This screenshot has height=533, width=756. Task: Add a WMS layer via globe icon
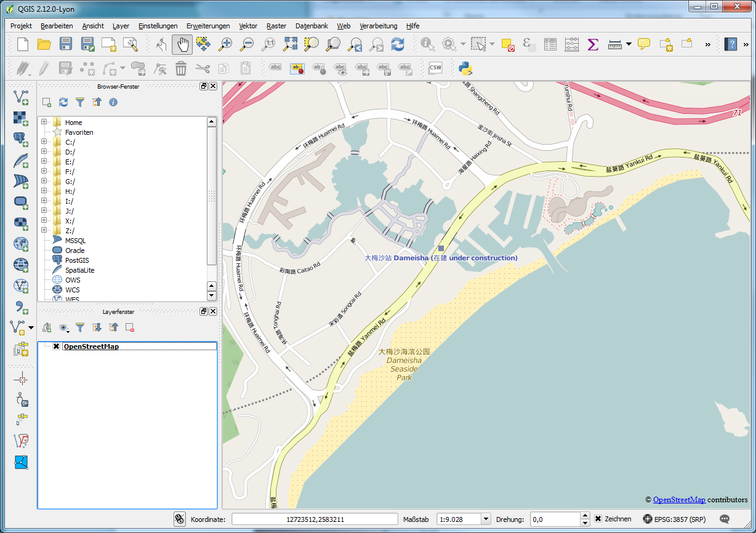(21, 243)
